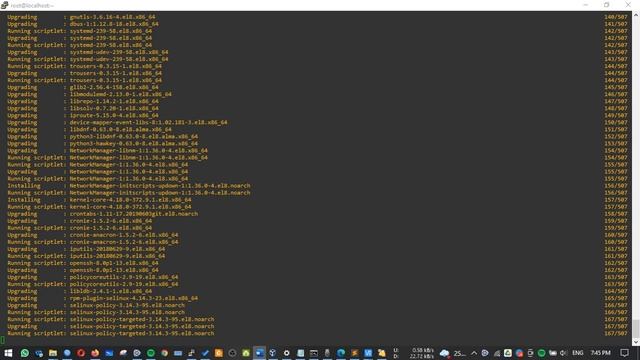
Task: Open WhatsApp from the taskbar
Action: point(25,353)
